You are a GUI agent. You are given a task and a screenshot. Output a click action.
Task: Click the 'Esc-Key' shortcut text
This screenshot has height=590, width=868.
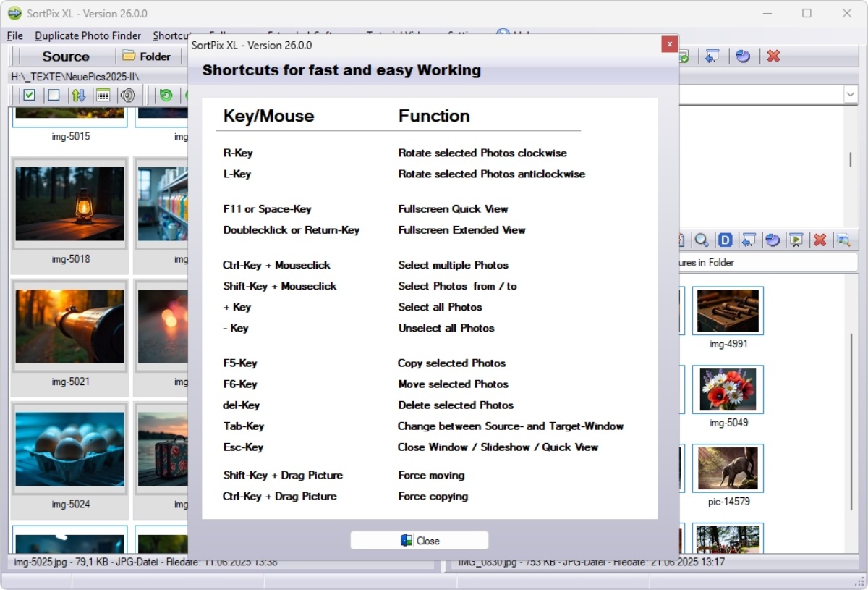tap(243, 447)
